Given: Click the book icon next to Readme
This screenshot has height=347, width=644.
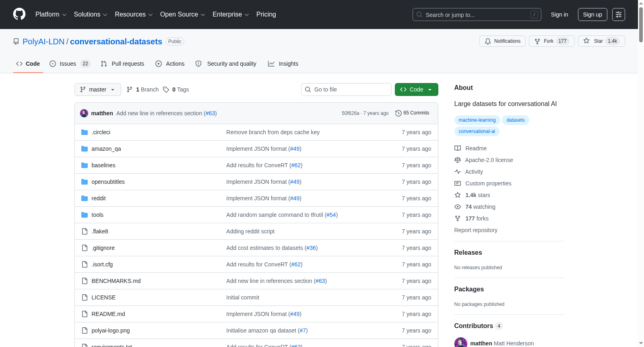Looking at the screenshot, I should [458, 148].
